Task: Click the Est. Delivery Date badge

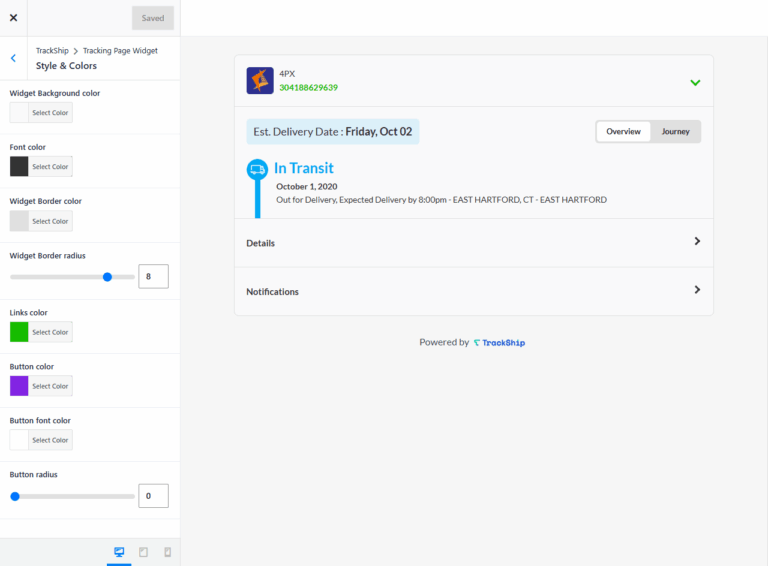Action: coord(333,132)
